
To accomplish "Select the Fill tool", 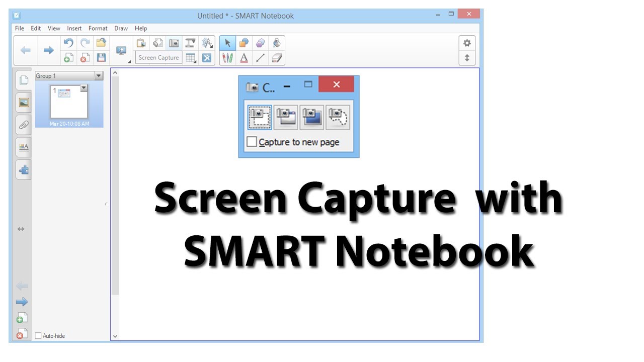I will (x=277, y=43).
